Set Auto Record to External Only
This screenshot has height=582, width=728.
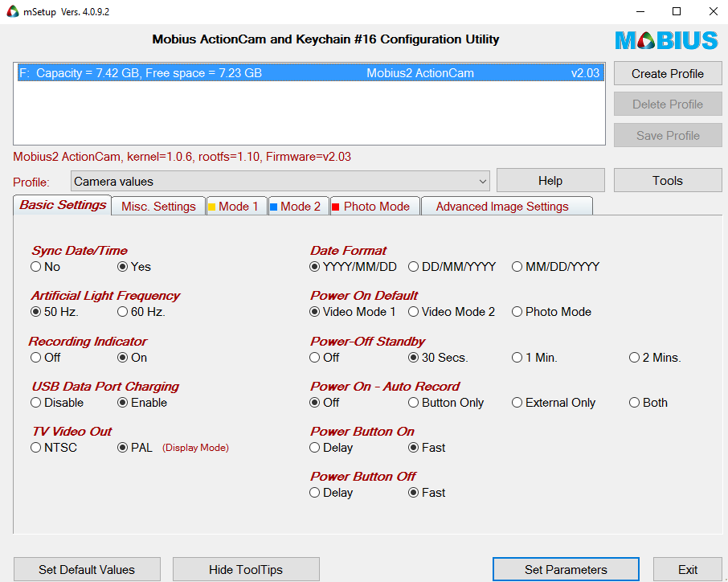tap(554, 403)
